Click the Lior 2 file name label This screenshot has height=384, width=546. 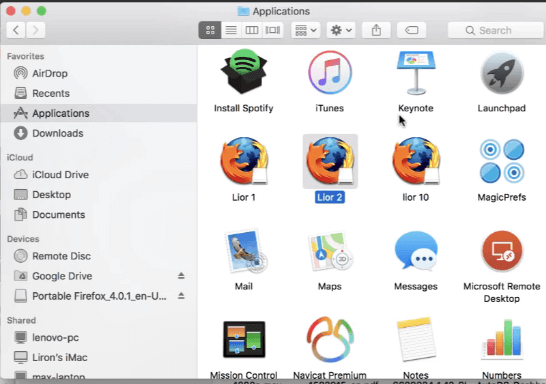(330, 197)
